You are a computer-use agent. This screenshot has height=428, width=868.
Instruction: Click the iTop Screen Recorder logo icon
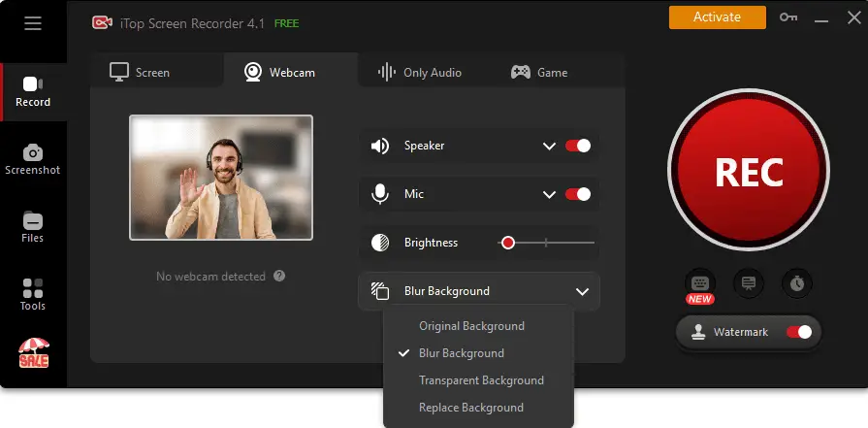[102, 22]
